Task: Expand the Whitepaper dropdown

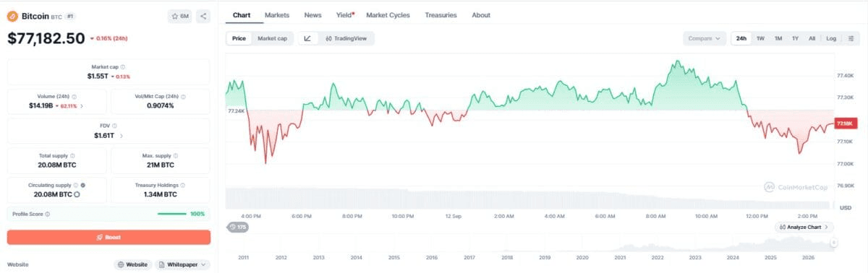Action: coord(183,265)
